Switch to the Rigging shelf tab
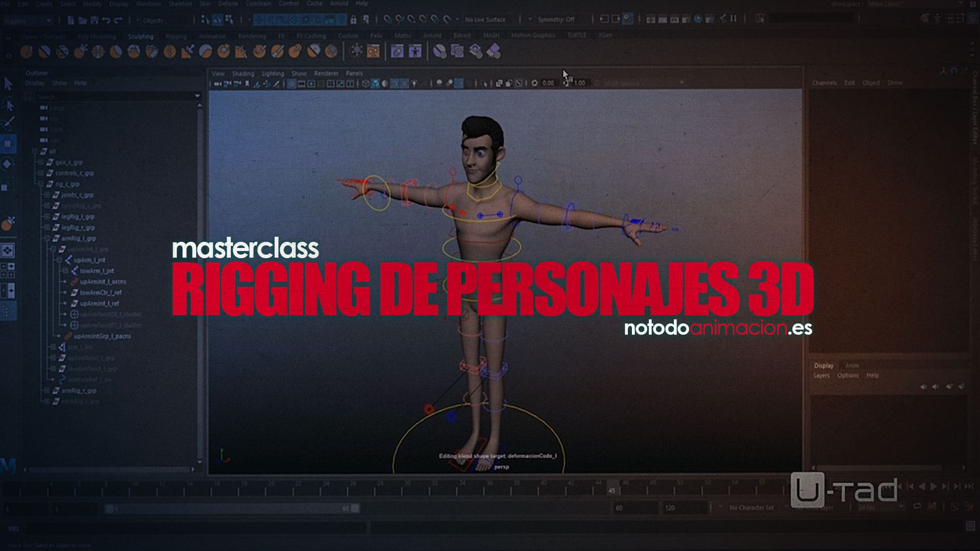The width and height of the screenshot is (980, 551). 176,36
